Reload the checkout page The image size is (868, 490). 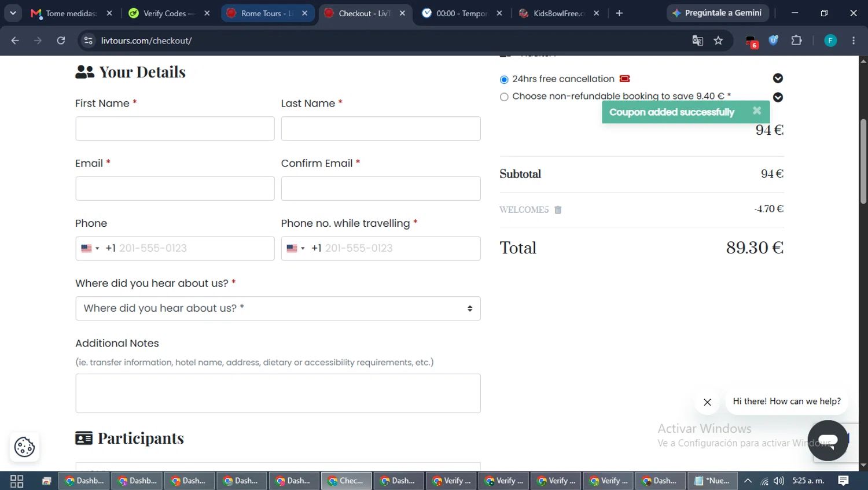(61, 40)
